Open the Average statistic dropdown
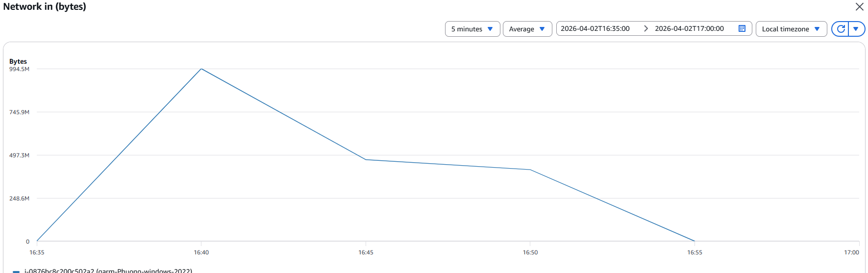This screenshot has height=273, width=868. (527, 29)
